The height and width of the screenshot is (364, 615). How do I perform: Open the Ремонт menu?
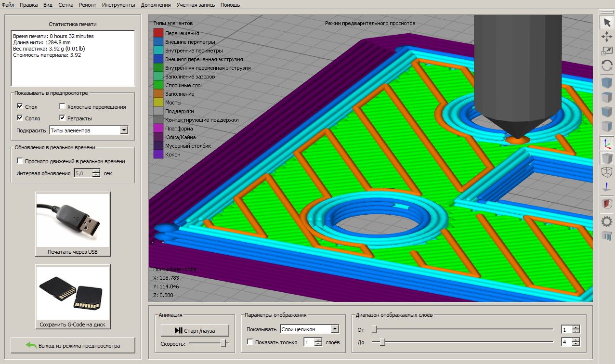[88, 5]
